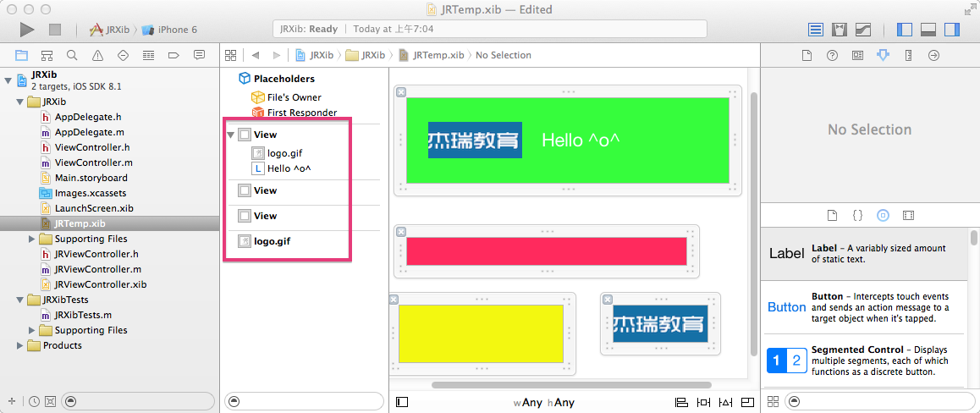Show the Project navigator

[21, 55]
